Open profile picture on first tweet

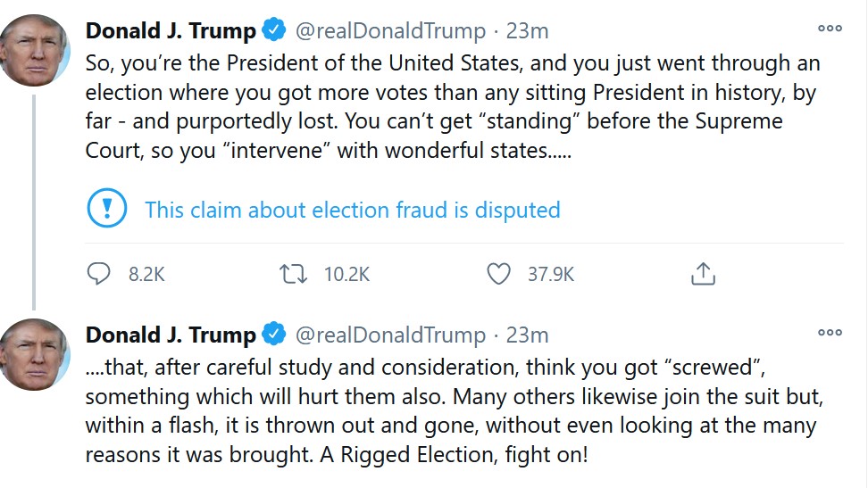point(35,51)
